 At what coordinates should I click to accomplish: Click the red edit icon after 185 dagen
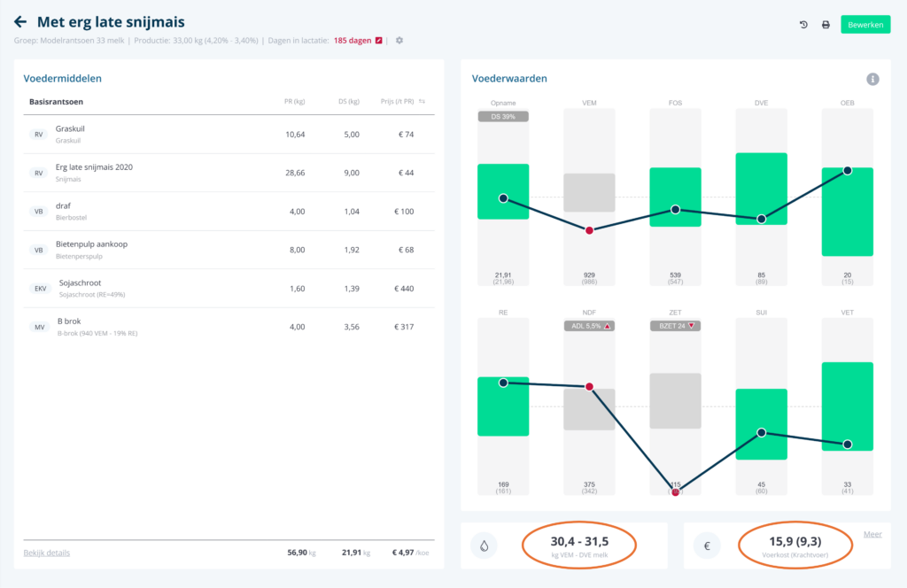[x=379, y=41]
